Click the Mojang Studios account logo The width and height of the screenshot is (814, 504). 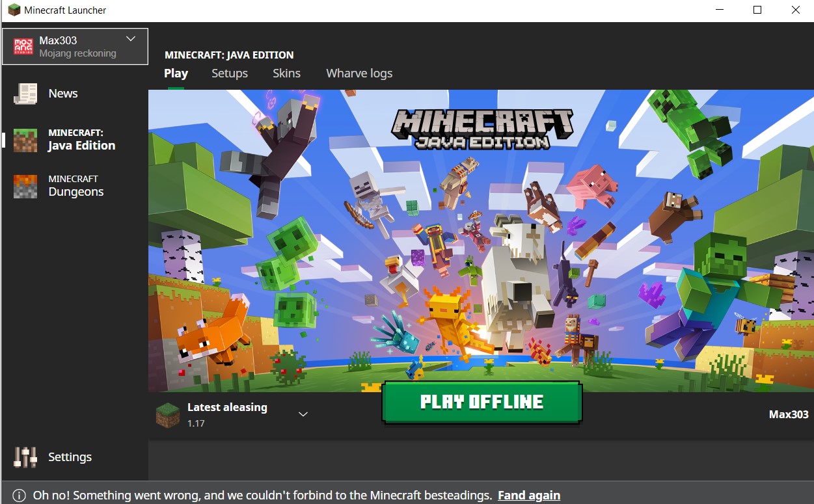[24, 46]
